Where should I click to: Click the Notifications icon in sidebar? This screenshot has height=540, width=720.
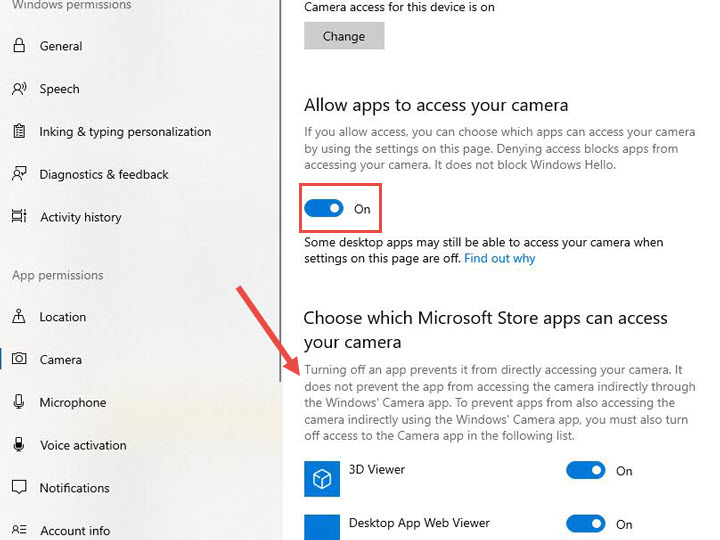pyautogui.click(x=19, y=488)
